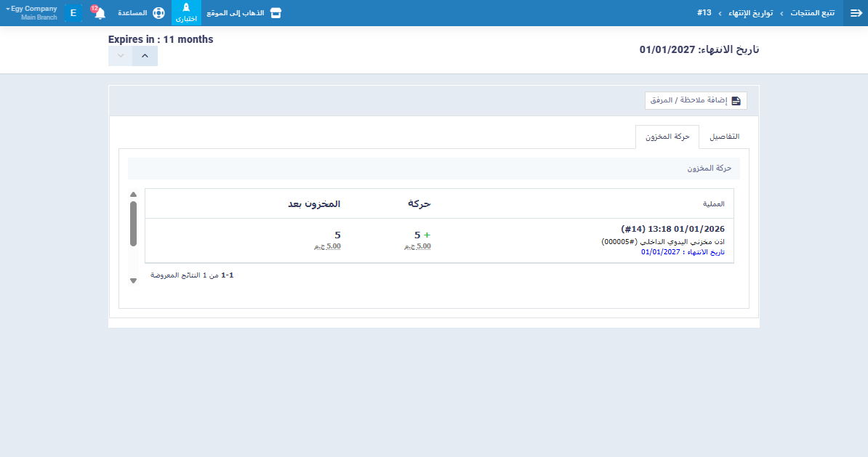The image size is (868, 457).
Task: Select the حركة المخزون tab
Action: pyautogui.click(x=667, y=137)
